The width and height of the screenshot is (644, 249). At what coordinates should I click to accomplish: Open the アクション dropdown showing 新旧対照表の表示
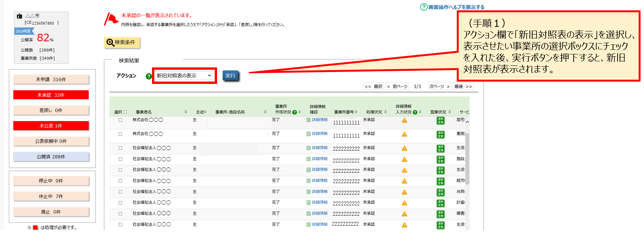point(184,75)
